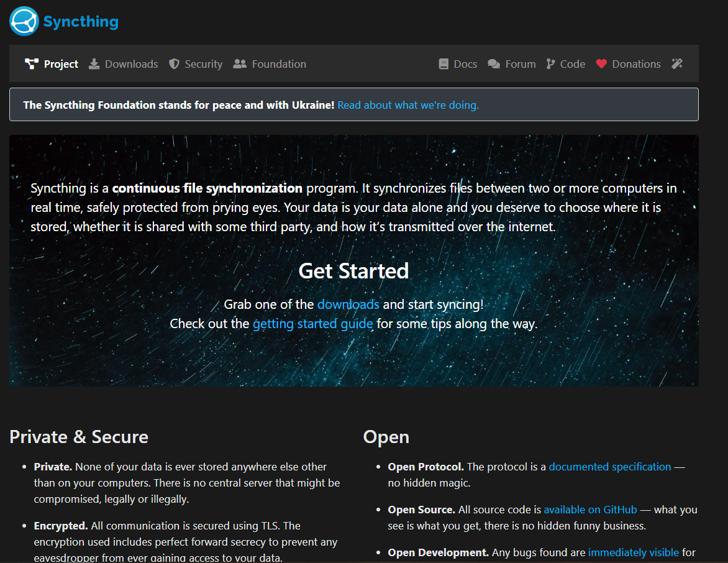Click the "downloads" link under Get Started

348,304
